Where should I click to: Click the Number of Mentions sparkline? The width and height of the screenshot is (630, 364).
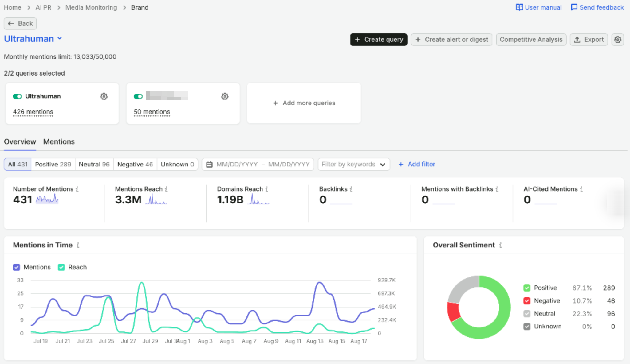click(47, 199)
